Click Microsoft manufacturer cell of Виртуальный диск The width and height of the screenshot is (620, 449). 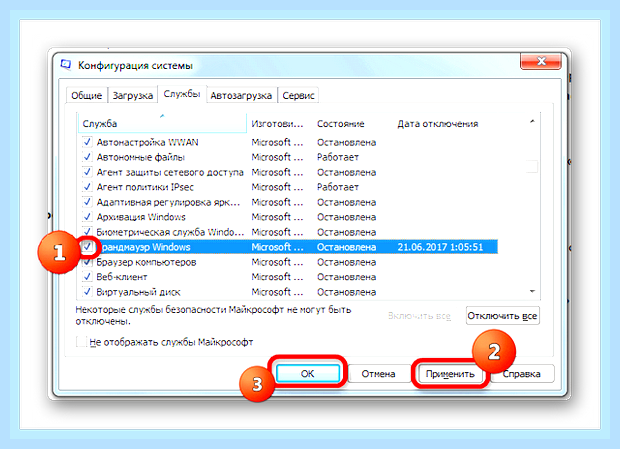tap(278, 292)
